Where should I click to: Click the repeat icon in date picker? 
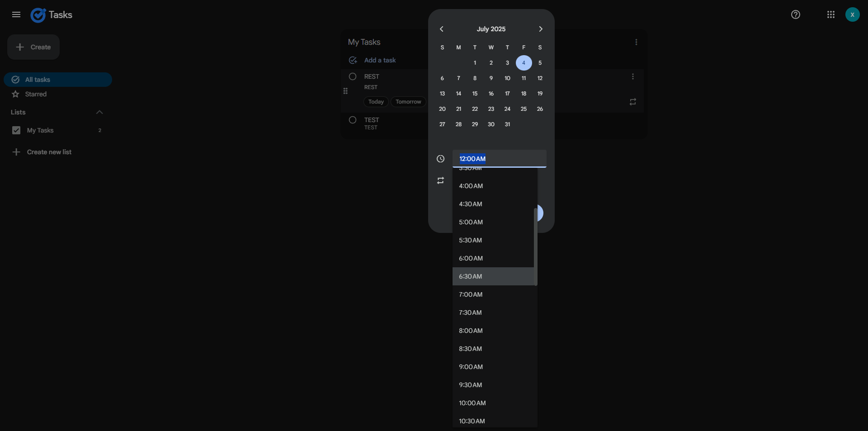point(441,180)
